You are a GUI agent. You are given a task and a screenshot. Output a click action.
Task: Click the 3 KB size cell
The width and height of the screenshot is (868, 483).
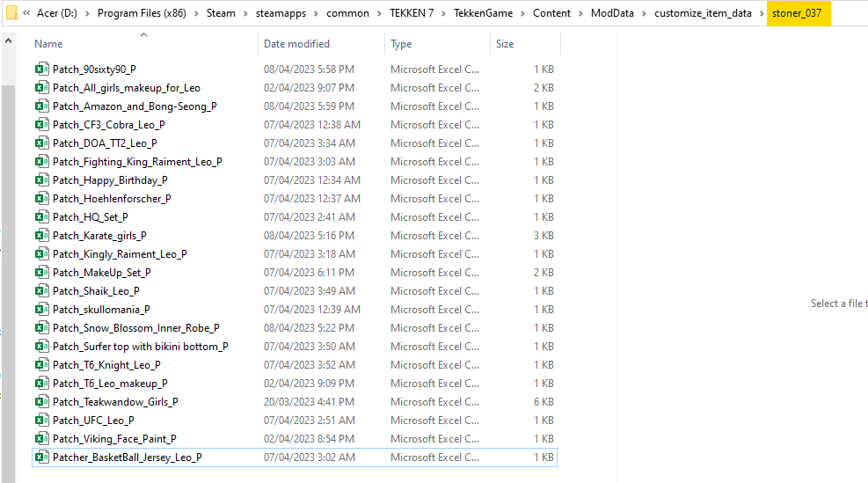coord(543,236)
